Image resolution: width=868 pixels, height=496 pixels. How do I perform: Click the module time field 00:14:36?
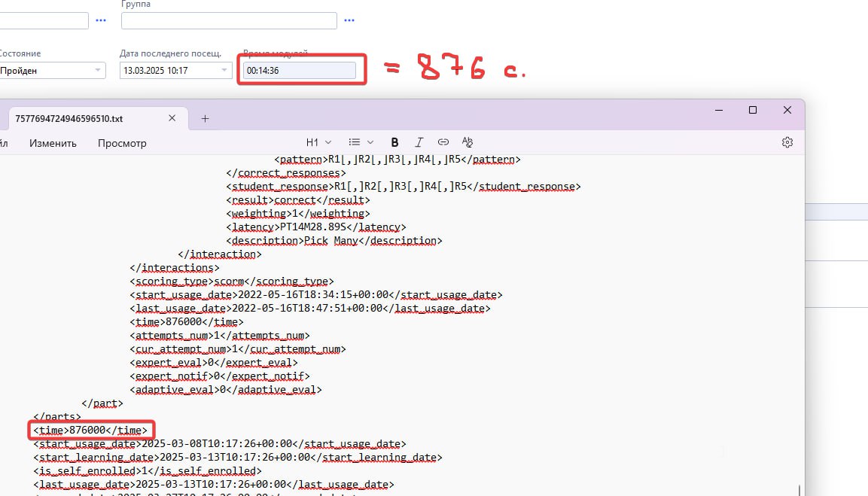[x=299, y=70]
